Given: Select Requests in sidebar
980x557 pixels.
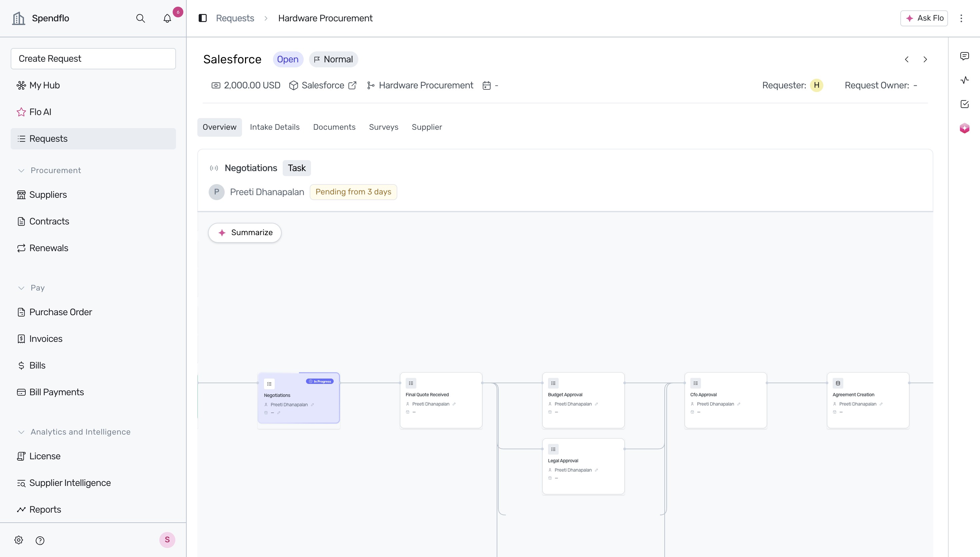Looking at the screenshot, I should click(93, 139).
